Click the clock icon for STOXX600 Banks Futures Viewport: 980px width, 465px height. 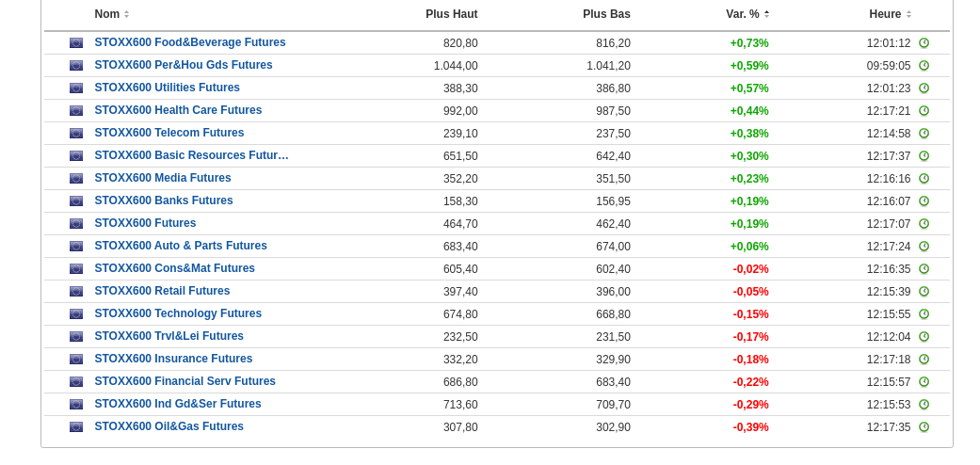point(924,201)
